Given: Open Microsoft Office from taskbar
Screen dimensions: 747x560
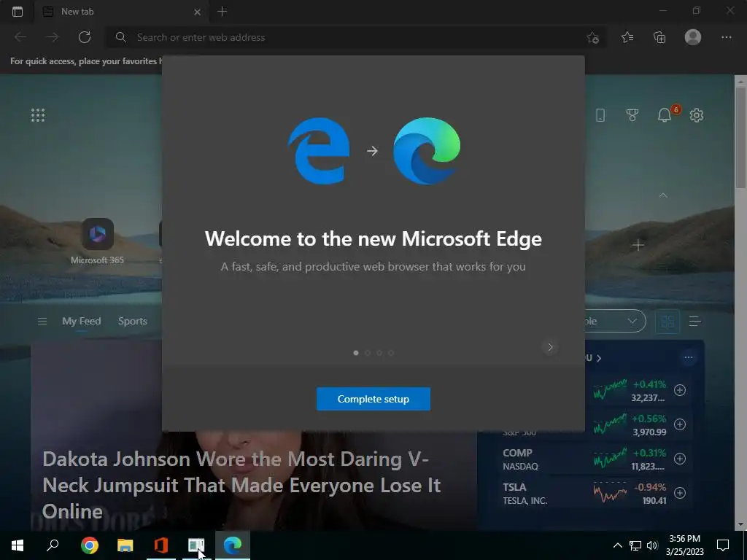Looking at the screenshot, I should (161, 545).
